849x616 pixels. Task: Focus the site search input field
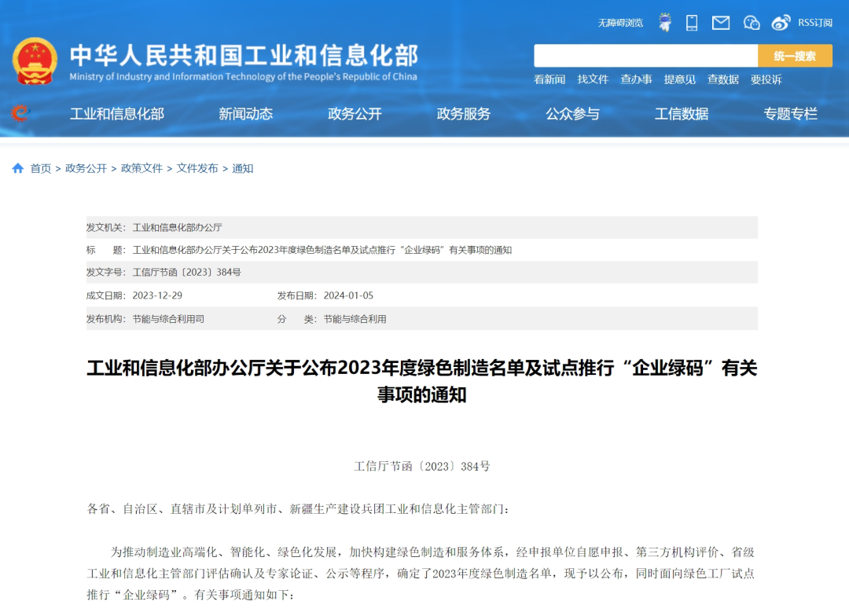pos(645,56)
